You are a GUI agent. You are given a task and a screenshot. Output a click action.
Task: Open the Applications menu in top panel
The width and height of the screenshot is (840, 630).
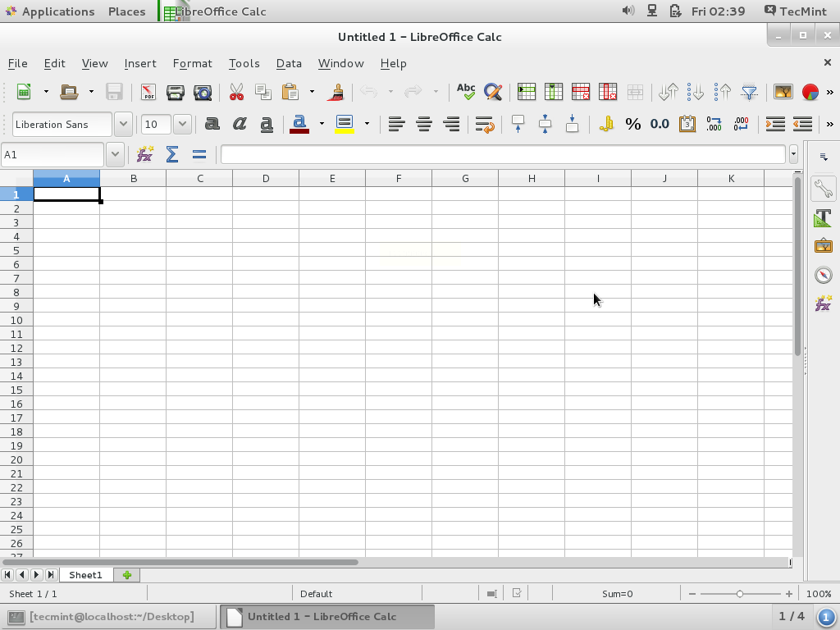[x=57, y=11]
